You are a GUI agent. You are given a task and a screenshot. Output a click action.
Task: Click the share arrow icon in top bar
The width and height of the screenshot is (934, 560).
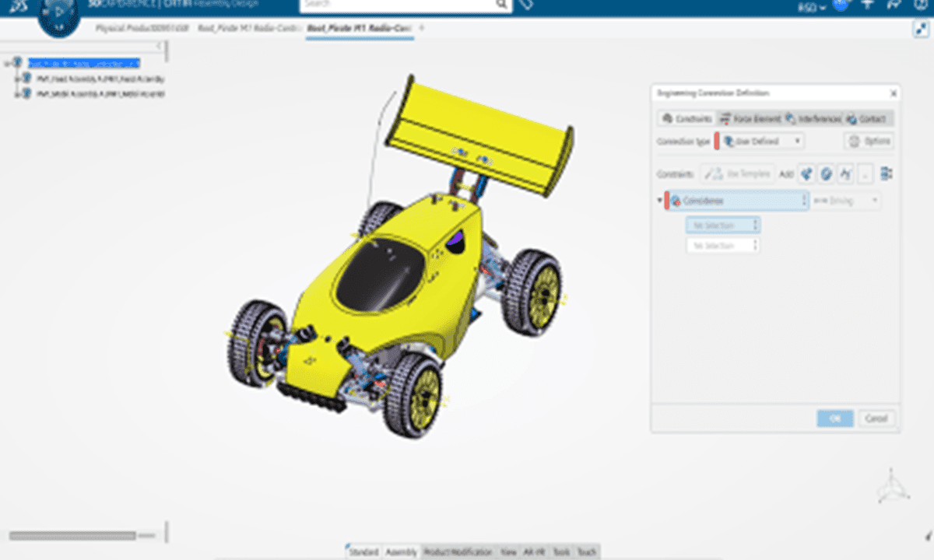point(894,5)
